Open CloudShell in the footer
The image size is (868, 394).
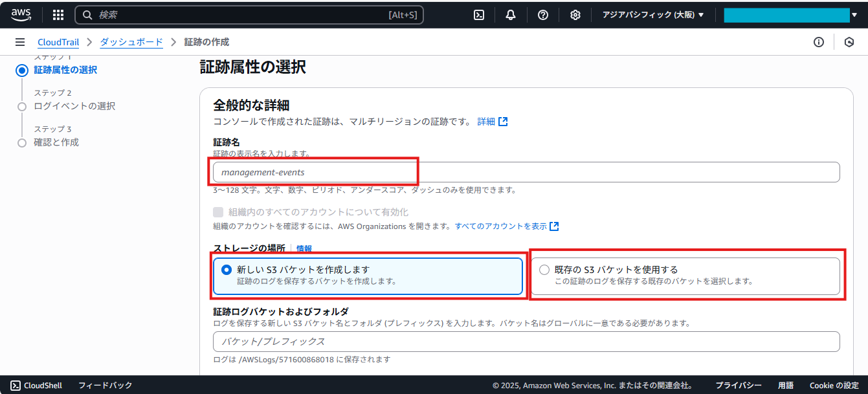(x=36, y=385)
